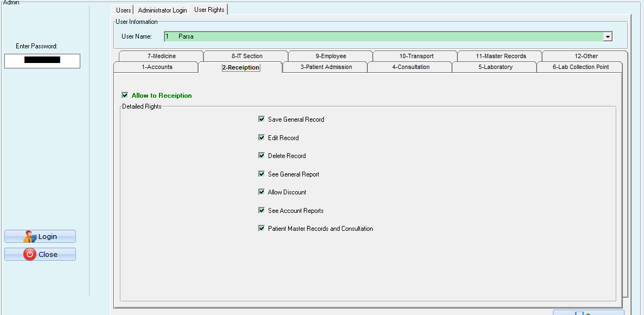Select the User Rights tab
Viewport: 644px width, 315px height.
point(209,9)
